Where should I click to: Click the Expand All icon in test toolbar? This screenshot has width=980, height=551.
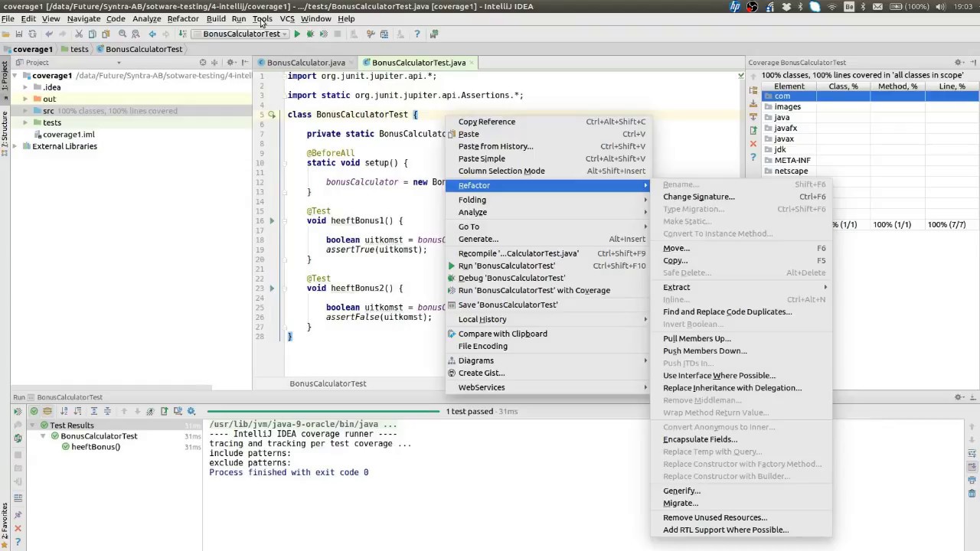pos(94,411)
